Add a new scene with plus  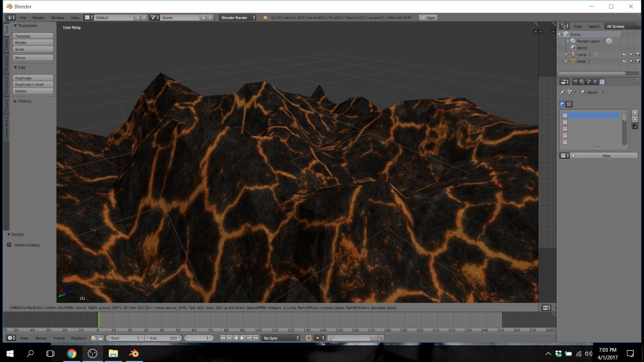[204, 18]
